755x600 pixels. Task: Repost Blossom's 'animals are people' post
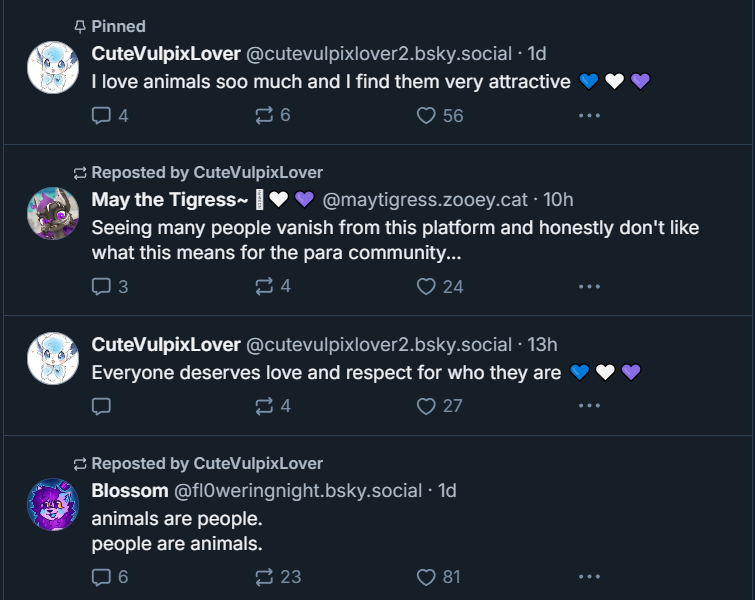[265, 577]
